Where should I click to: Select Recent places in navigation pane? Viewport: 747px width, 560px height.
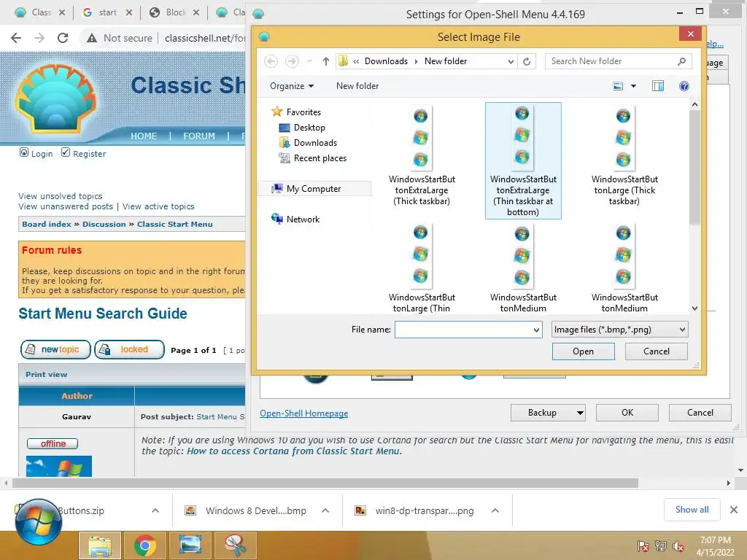320,157
